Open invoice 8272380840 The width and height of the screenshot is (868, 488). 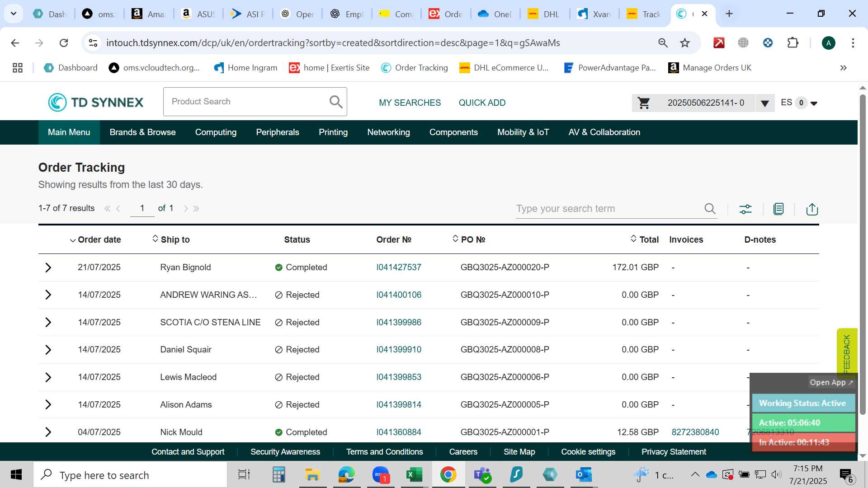click(x=695, y=432)
